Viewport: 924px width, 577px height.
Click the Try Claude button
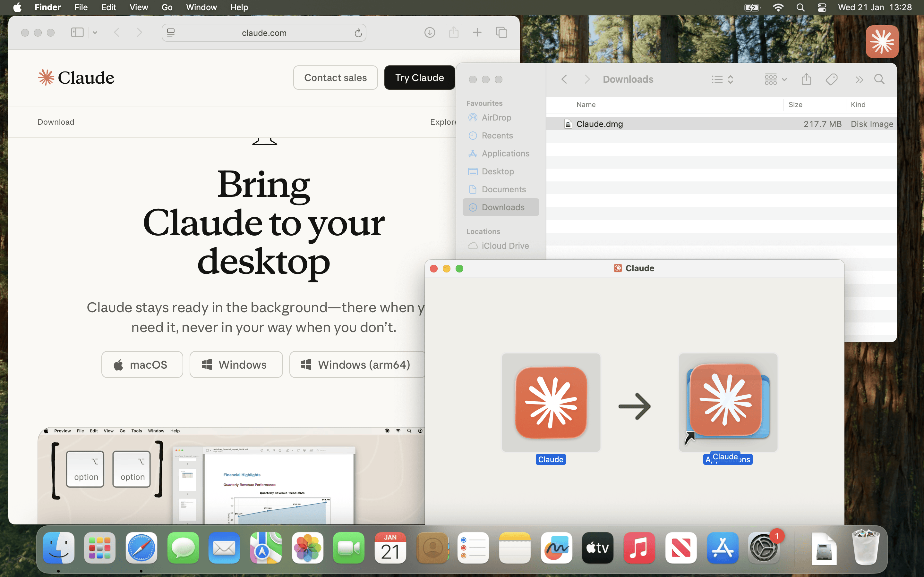[419, 78]
